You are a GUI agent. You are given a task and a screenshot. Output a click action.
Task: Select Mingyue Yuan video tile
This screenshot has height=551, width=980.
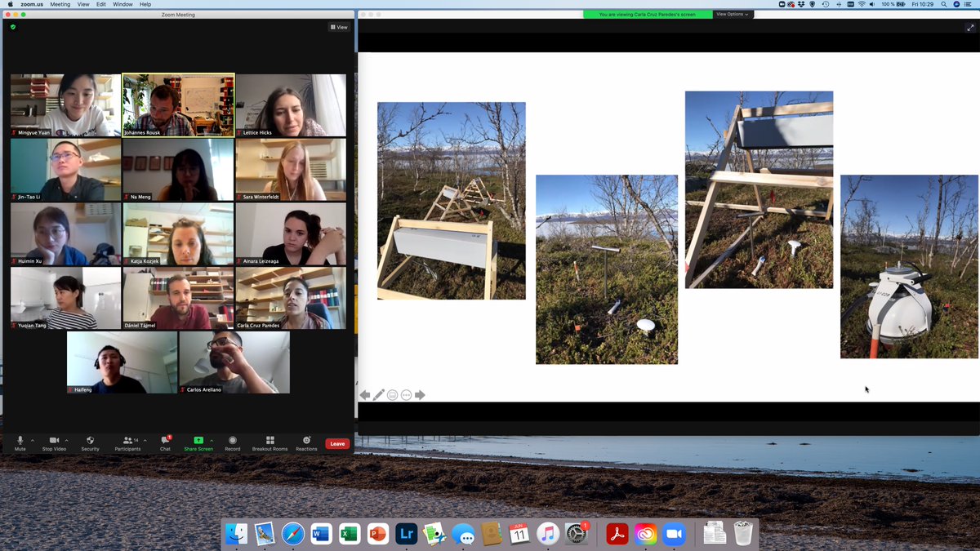(x=66, y=105)
